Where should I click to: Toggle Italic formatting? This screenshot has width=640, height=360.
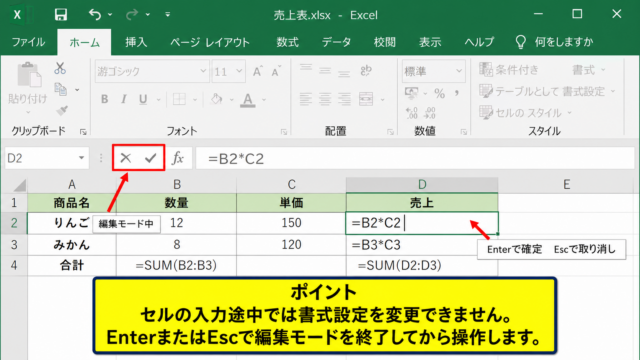[x=124, y=99]
